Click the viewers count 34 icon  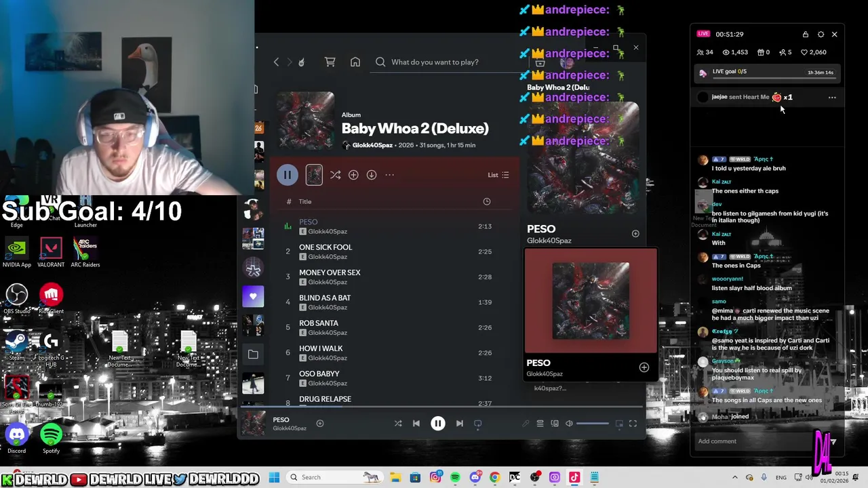[x=705, y=52]
